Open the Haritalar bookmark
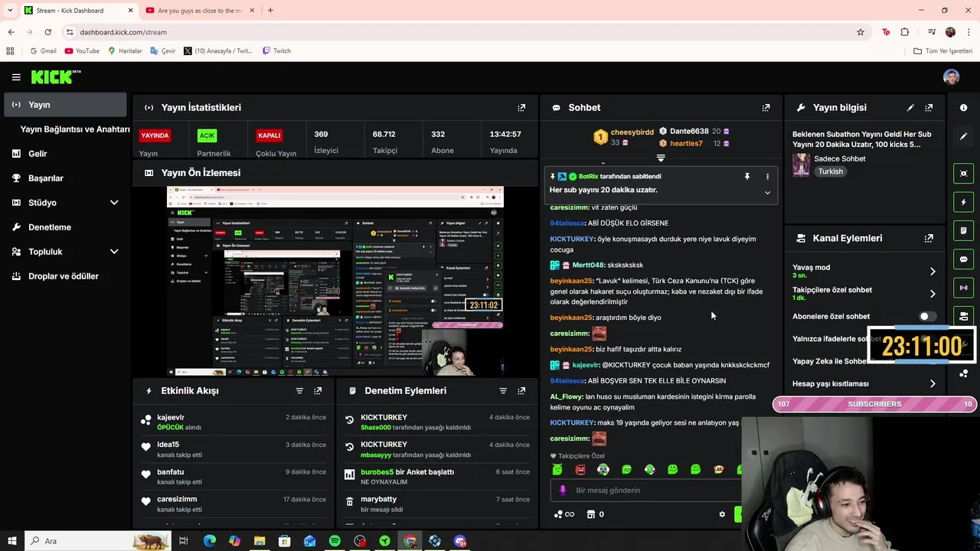The width and height of the screenshot is (980, 551). (x=125, y=51)
